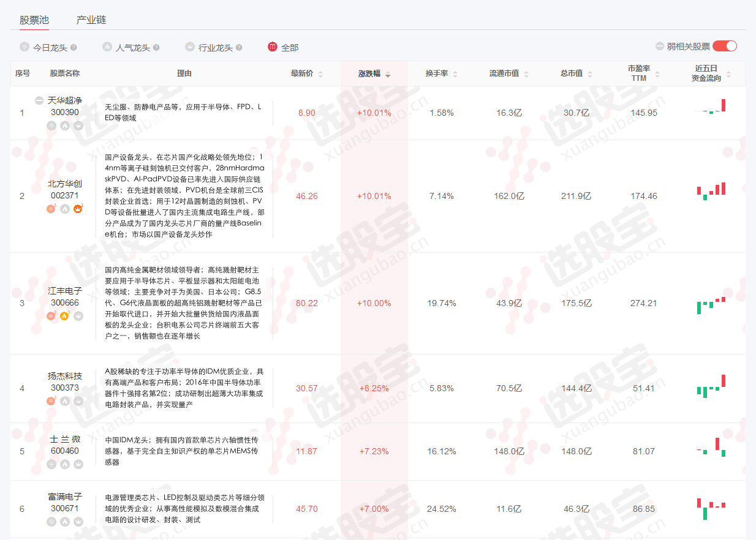The image size is (756, 540).
Task: Click the 144.4亿 total market value
Action: click(576, 388)
